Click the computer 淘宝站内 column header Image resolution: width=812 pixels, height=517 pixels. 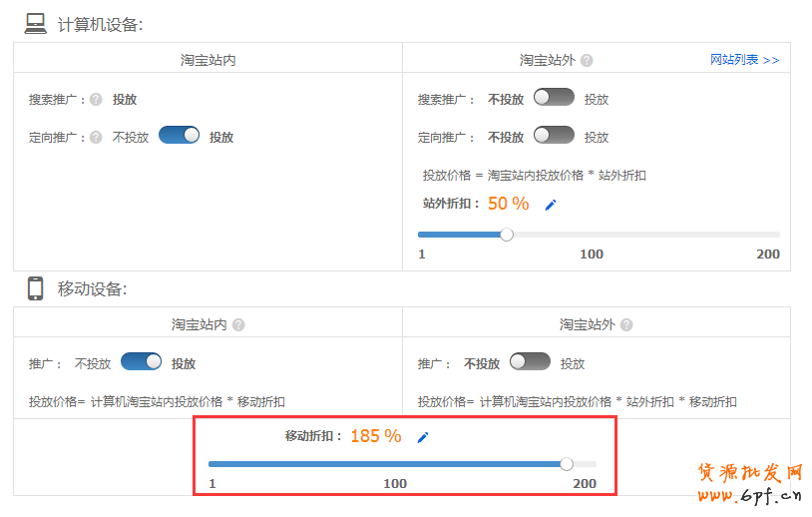pos(208,60)
